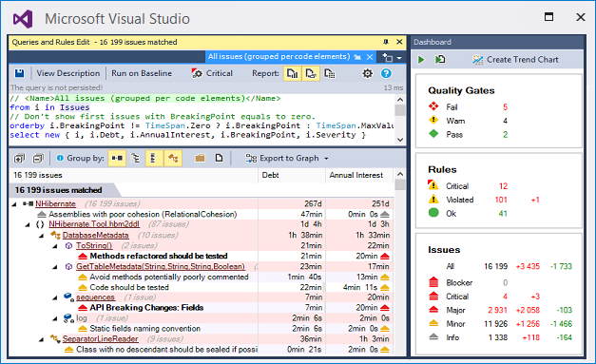Open the SeparatorLineReader link
596x364 pixels.
coord(101,338)
